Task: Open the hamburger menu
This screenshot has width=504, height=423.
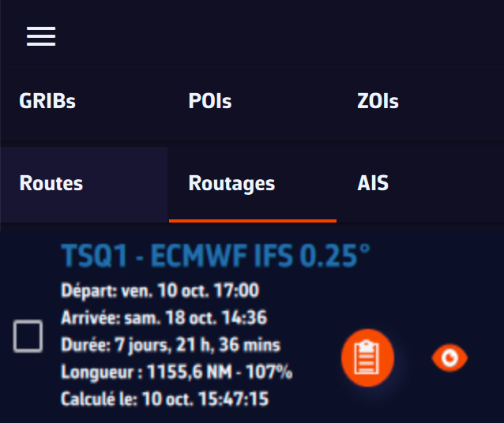Action: (x=41, y=36)
